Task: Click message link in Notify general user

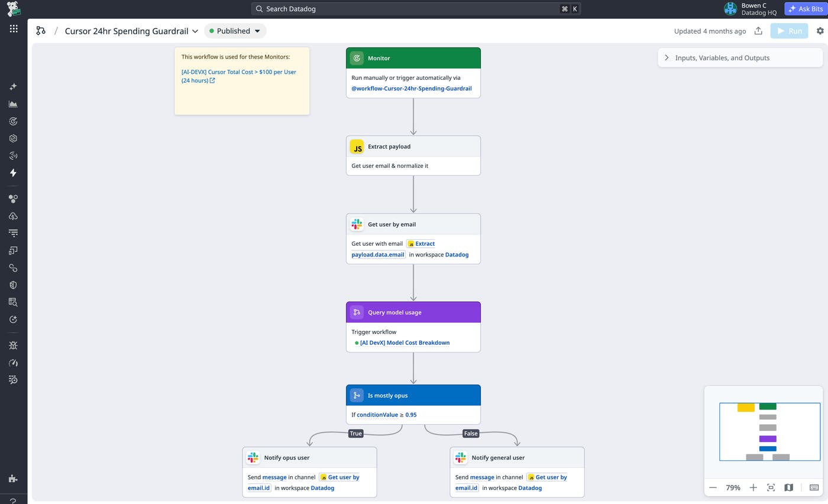Action: [x=482, y=477]
